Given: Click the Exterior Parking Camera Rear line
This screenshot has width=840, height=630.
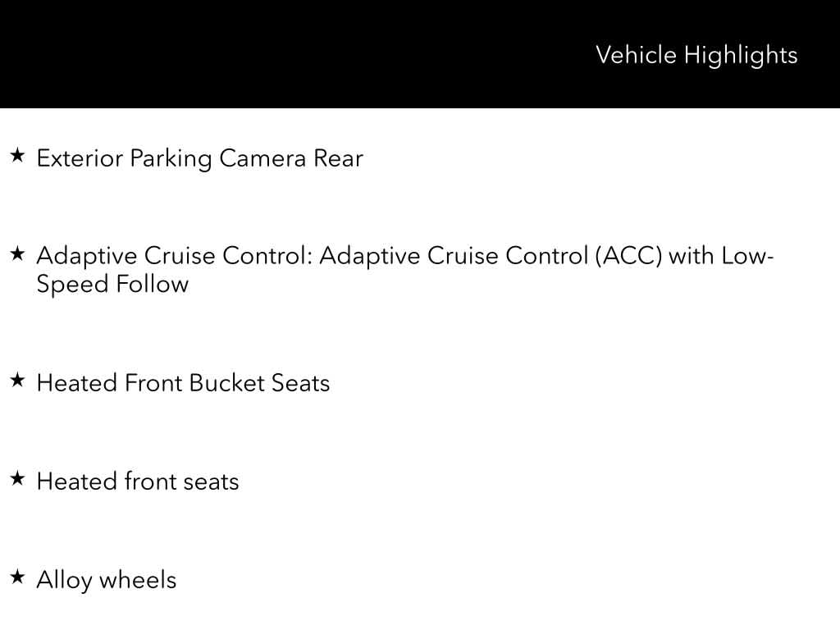Looking at the screenshot, I should click(x=199, y=158).
